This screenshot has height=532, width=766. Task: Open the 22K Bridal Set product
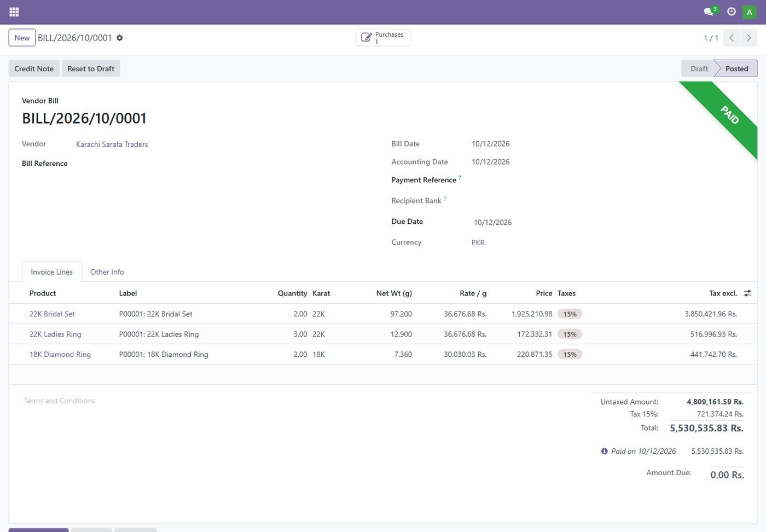(52, 314)
